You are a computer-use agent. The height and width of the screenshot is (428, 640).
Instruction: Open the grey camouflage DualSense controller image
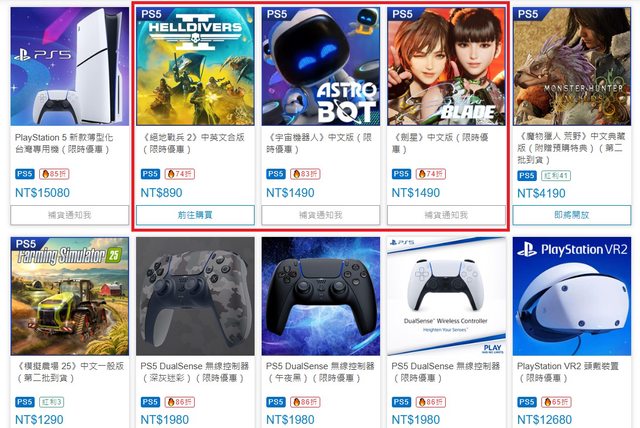[195, 296]
